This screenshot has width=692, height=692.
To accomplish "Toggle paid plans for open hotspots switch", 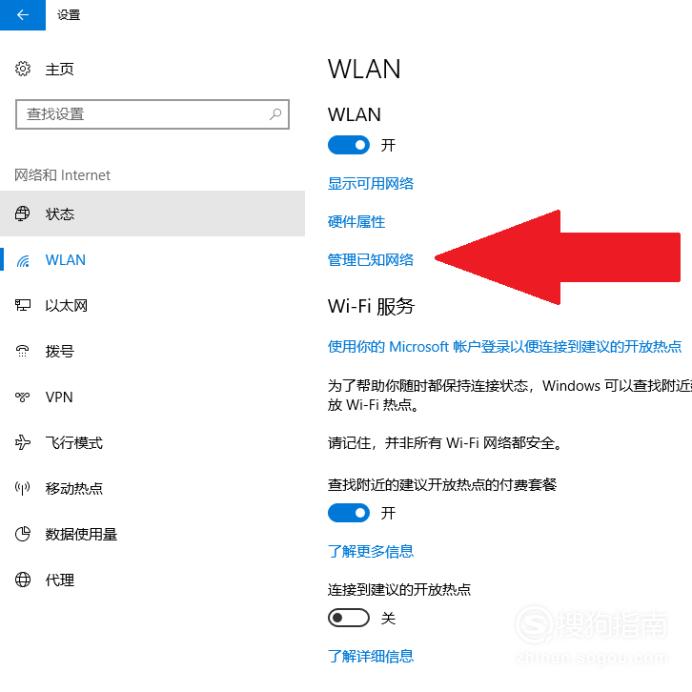I will [x=349, y=513].
